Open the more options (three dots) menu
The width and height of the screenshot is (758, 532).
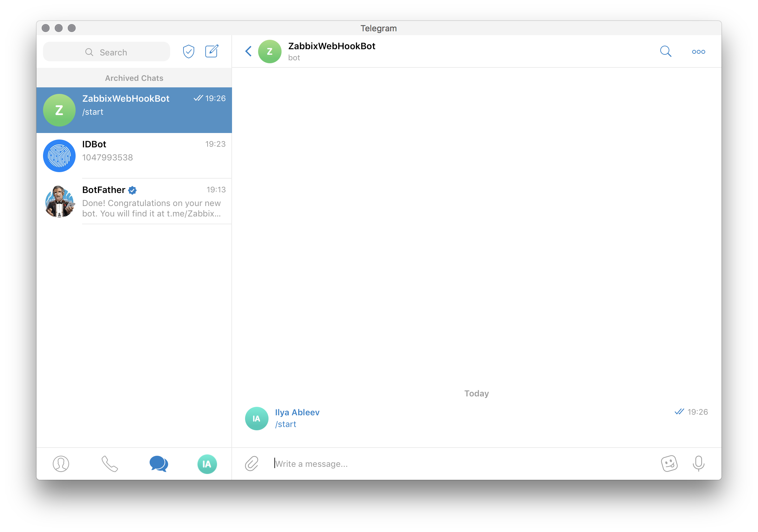point(699,51)
